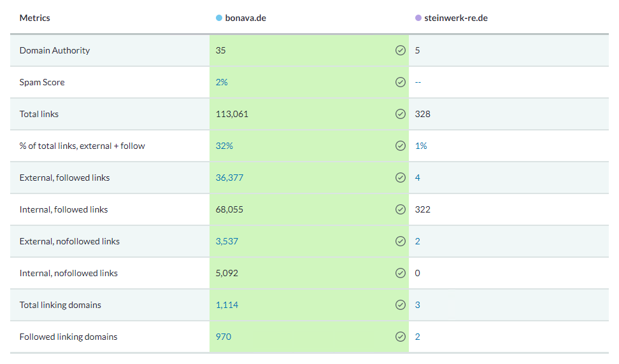
Task: Click checkmark in Followed linking domains row
Action: click(x=401, y=337)
